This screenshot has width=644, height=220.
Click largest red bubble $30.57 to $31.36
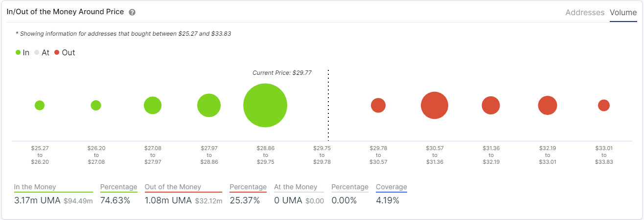click(435, 105)
